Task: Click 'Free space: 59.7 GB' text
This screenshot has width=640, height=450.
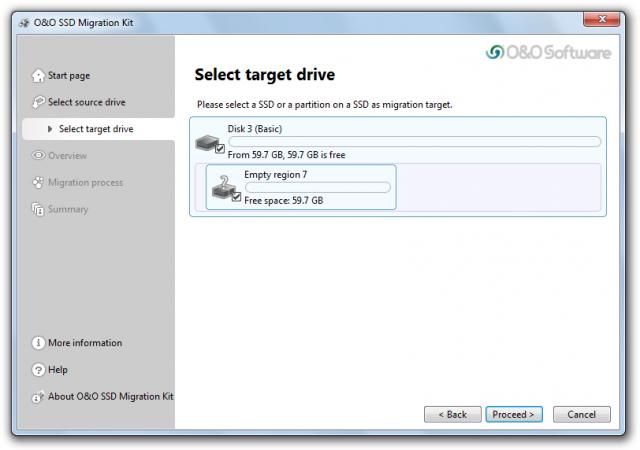Action: [x=284, y=200]
